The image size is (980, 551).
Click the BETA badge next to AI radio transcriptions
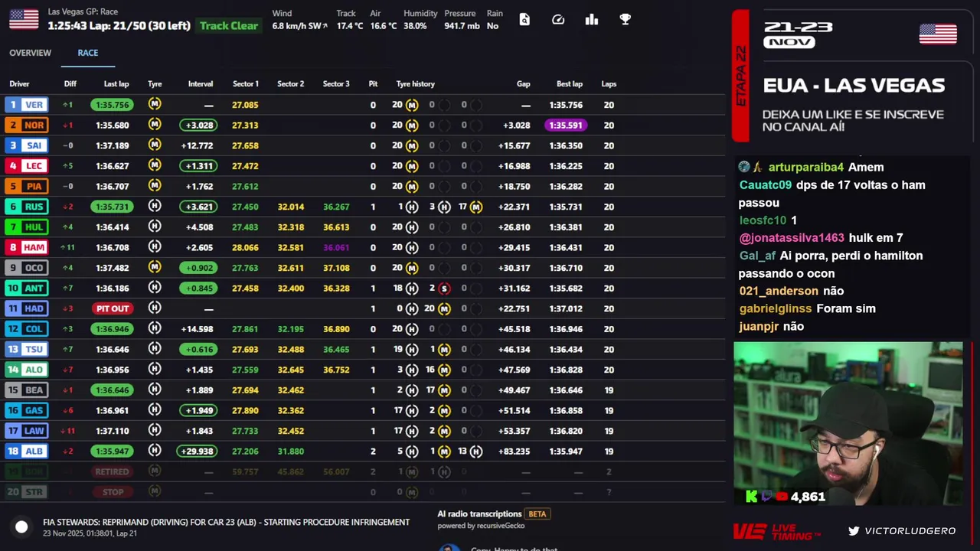pos(537,514)
